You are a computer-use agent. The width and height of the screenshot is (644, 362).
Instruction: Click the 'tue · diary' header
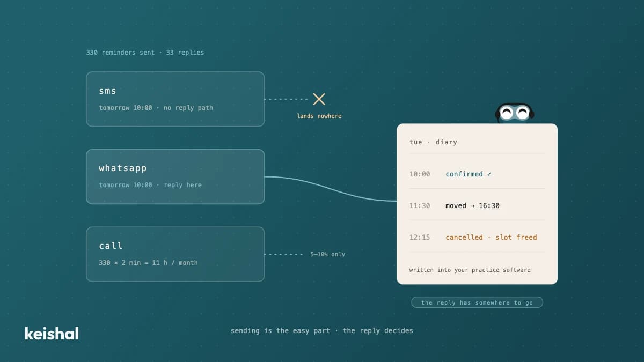433,142
